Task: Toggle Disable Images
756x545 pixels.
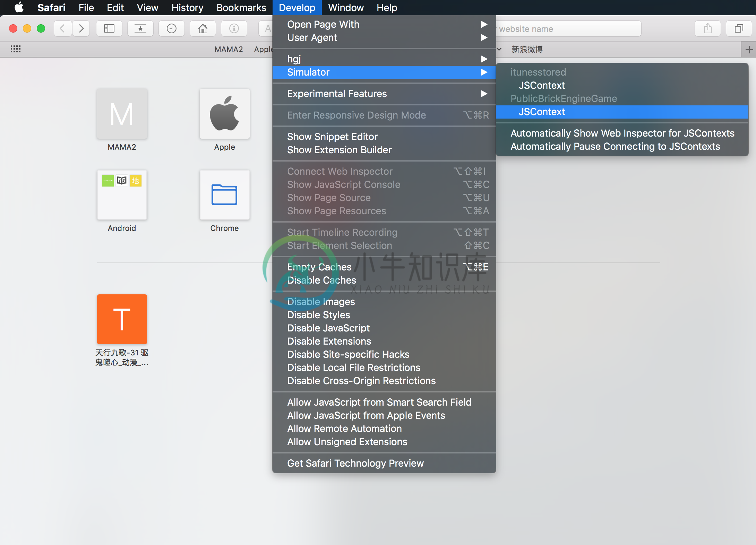Action: coord(384,302)
